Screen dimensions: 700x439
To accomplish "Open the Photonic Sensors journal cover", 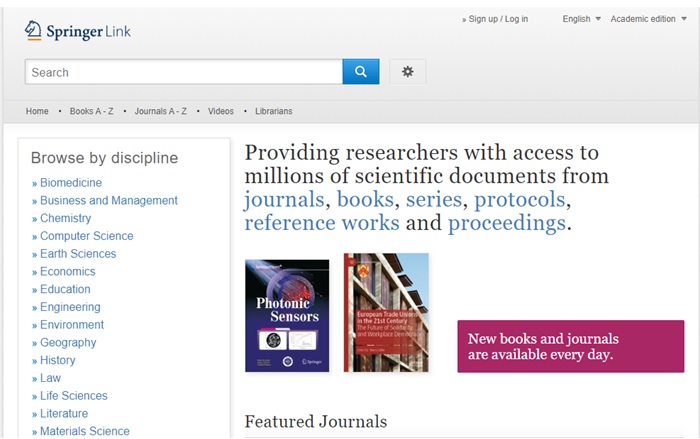I will 287,316.
